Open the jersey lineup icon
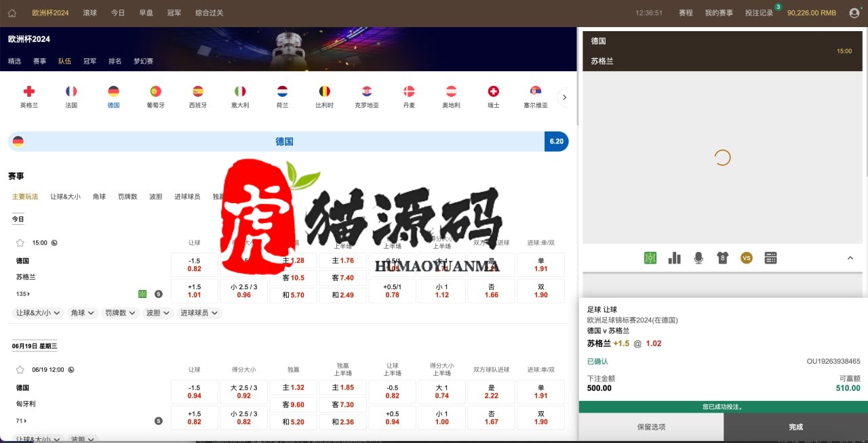868x443 pixels. (x=722, y=258)
